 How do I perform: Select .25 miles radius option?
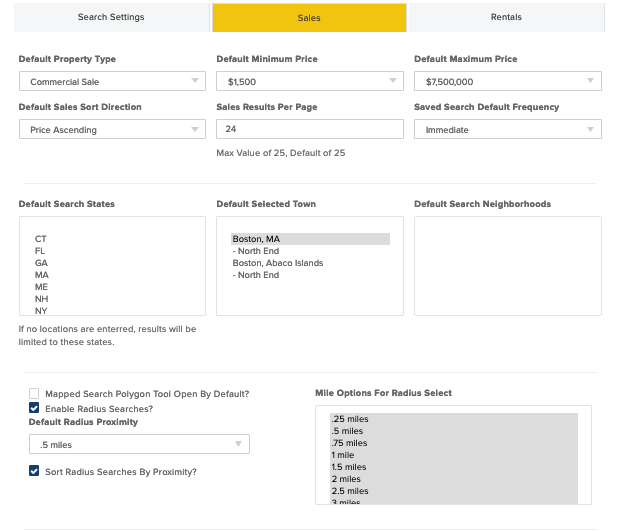(x=454, y=419)
